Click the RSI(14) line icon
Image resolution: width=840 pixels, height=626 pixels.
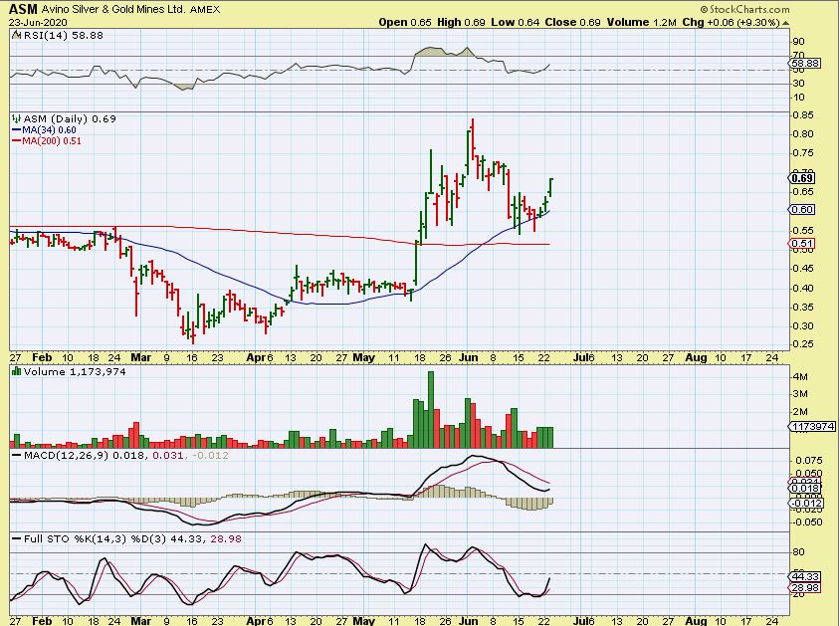click(14, 34)
